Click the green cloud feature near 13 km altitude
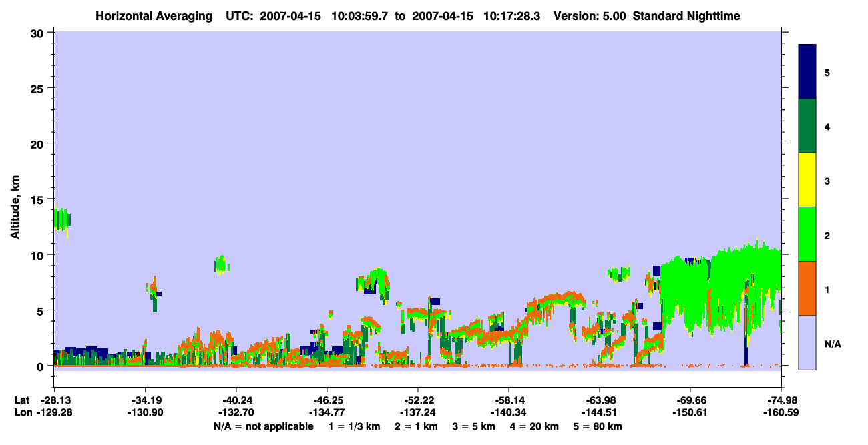 [x=61, y=219]
